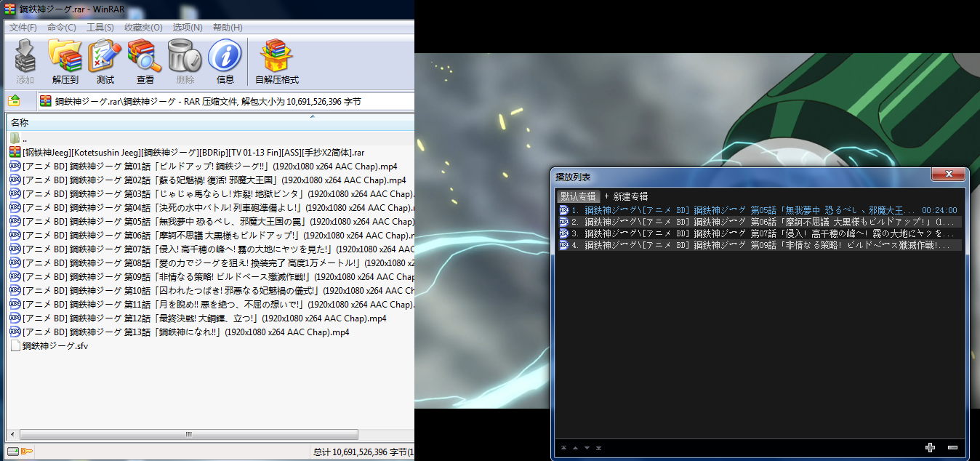980x461 pixels.
Task: Close the 播放列表 playlist window
Action: [x=949, y=174]
